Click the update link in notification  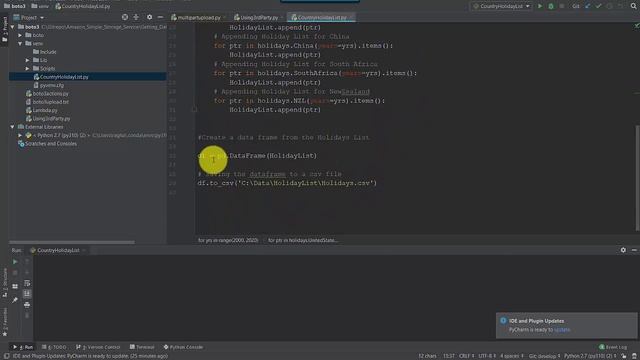[562, 329]
